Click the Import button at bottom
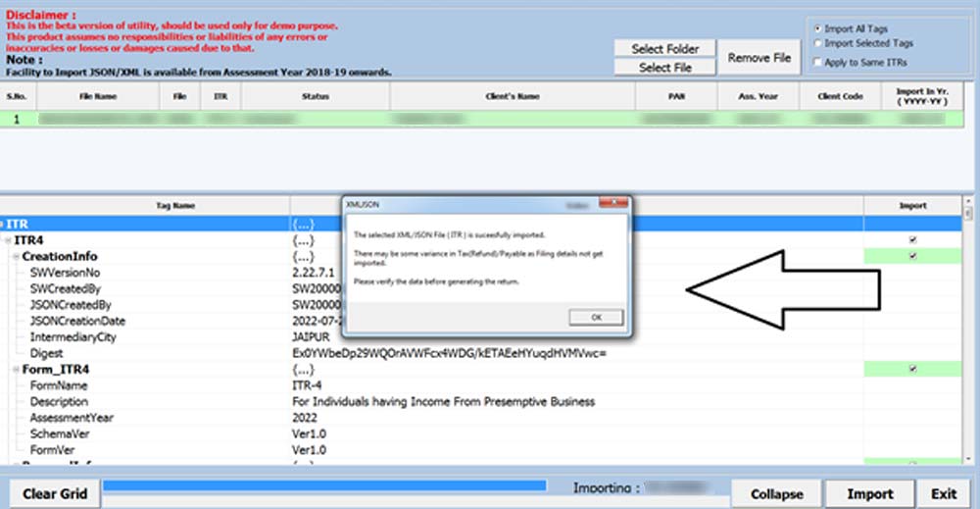980x509 pixels. point(869,493)
